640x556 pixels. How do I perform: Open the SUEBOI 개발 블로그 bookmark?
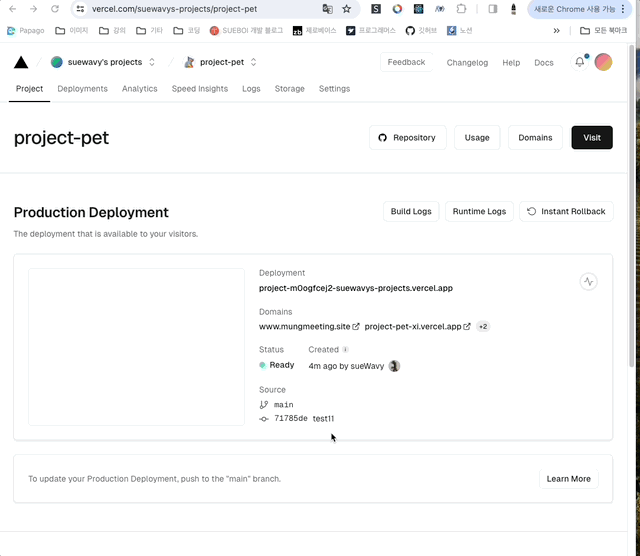pyautogui.click(x=246, y=31)
